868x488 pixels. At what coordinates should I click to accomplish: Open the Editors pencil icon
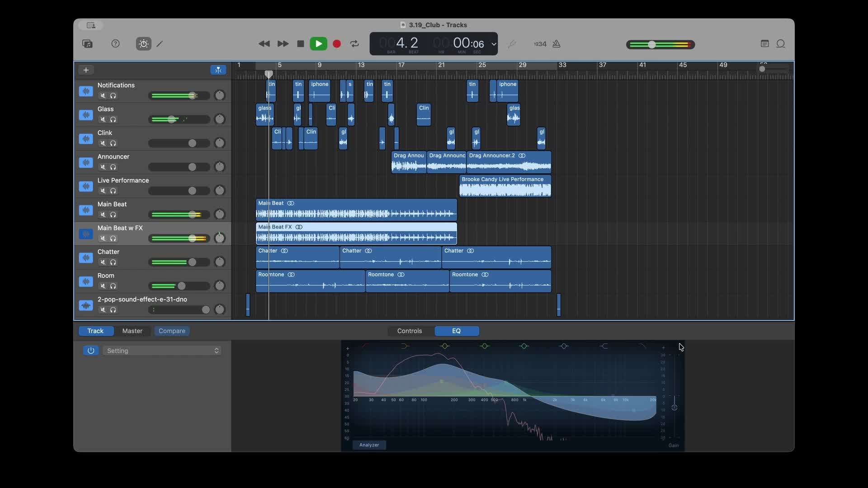pyautogui.click(x=160, y=44)
